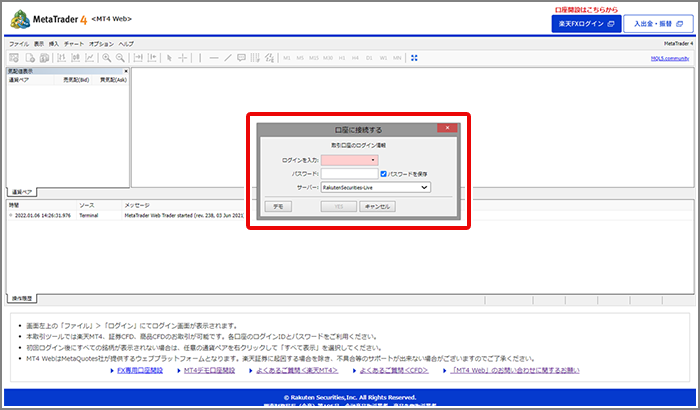Click the MetaTrader 4 logo
This screenshot has width=700, height=410.
click(49, 19)
